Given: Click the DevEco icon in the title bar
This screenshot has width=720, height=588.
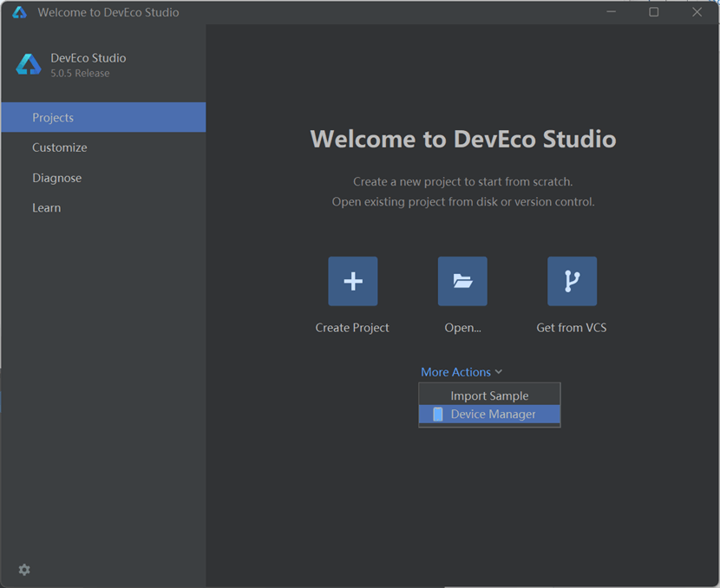Looking at the screenshot, I should pos(19,12).
